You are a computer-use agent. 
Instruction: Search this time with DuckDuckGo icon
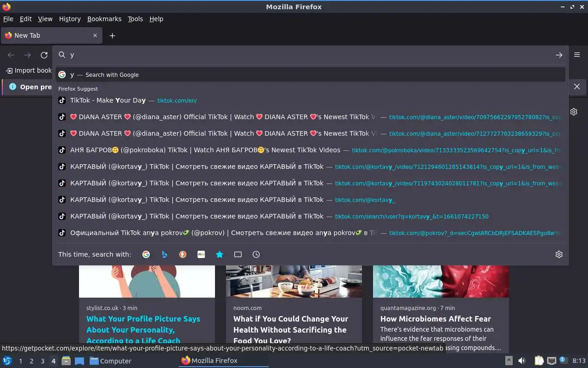tap(183, 254)
